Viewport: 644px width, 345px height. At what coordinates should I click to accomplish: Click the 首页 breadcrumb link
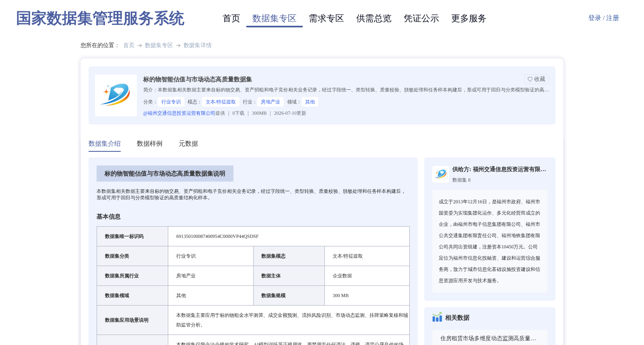point(129,45)
